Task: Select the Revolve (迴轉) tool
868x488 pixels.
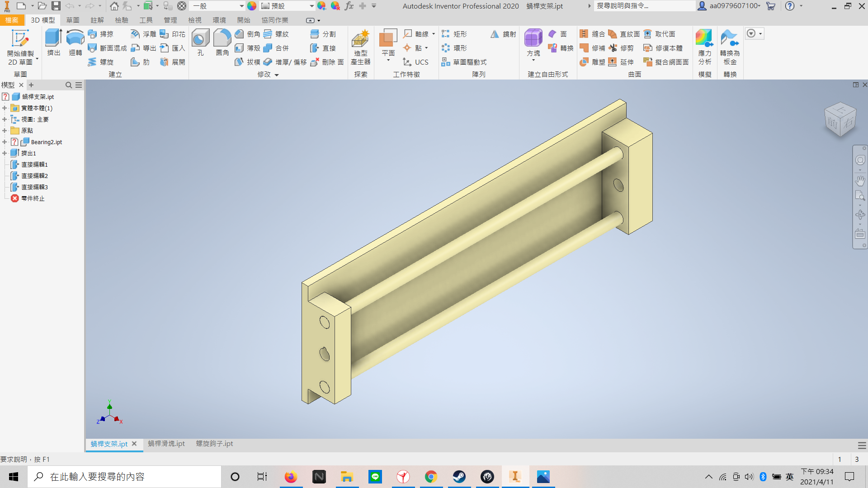Action: click(x=75, y=42)
